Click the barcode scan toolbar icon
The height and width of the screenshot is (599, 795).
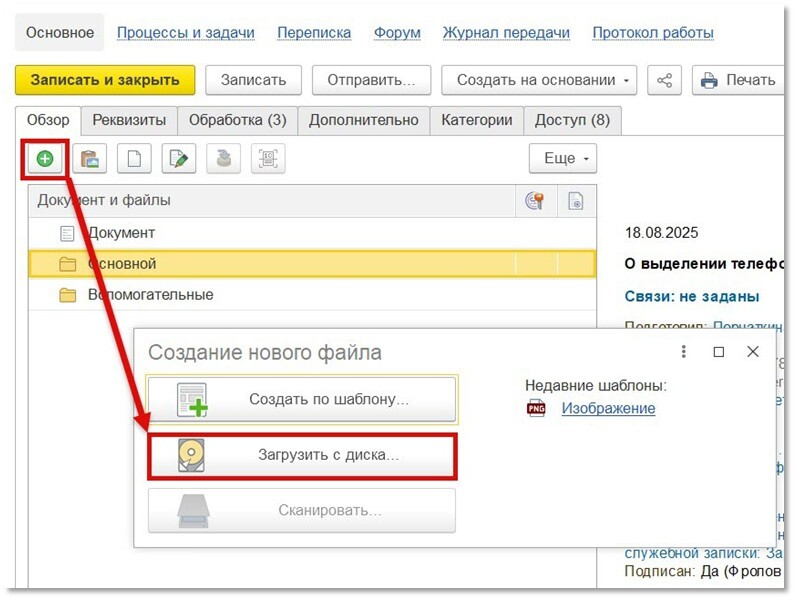click(267, 158)
